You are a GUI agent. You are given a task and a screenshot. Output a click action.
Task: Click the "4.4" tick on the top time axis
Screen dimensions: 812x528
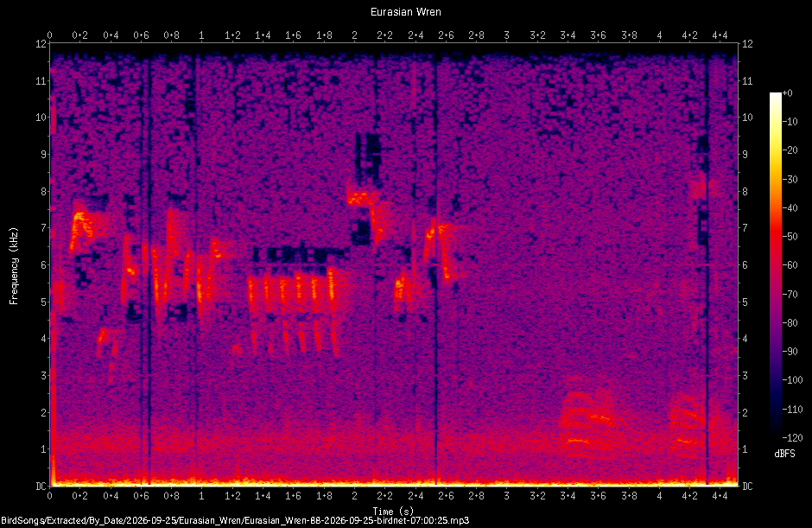coord(720,35)
